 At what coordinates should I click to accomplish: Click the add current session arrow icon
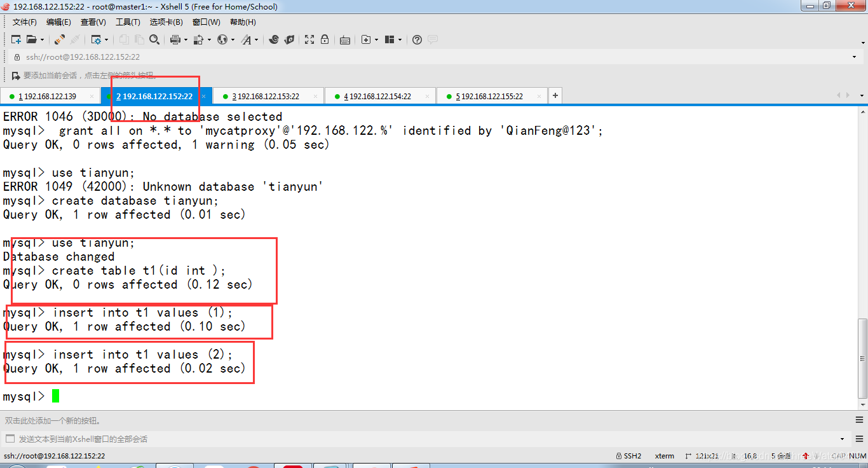point(17,76)
